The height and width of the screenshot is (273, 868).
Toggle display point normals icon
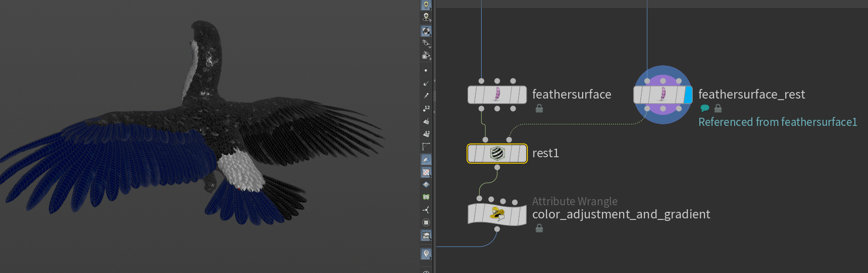coord(426,83)
